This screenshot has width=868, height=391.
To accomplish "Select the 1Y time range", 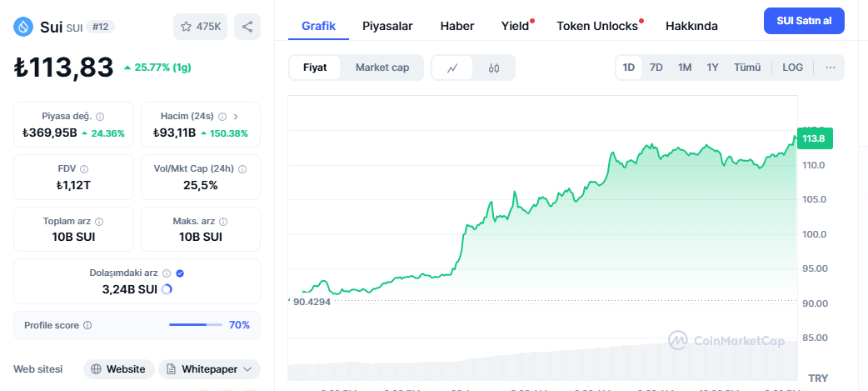I will click(x=712, y=68).
